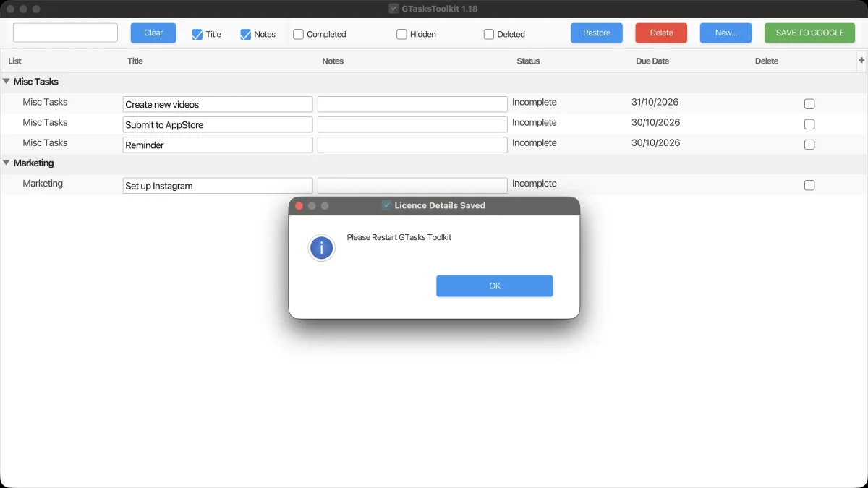The image size is (868, 488).
Task: Click OK in Licence Details Saved dialog
Action: pyautogui.click(x=495, y=286)
